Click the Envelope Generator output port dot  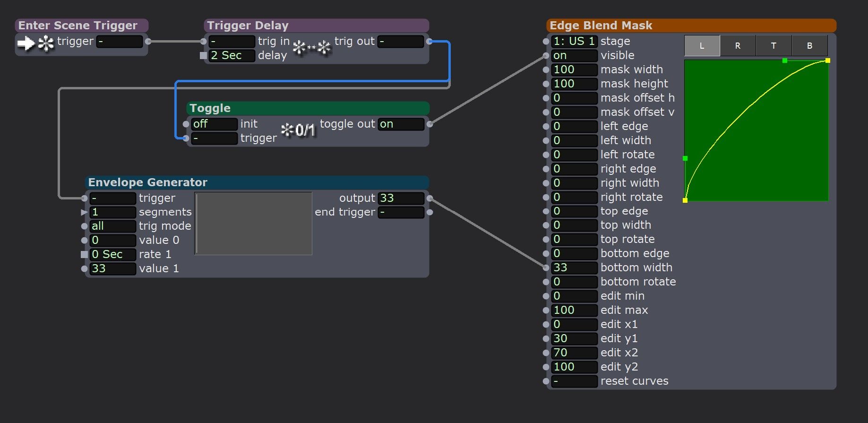point(430,199)
